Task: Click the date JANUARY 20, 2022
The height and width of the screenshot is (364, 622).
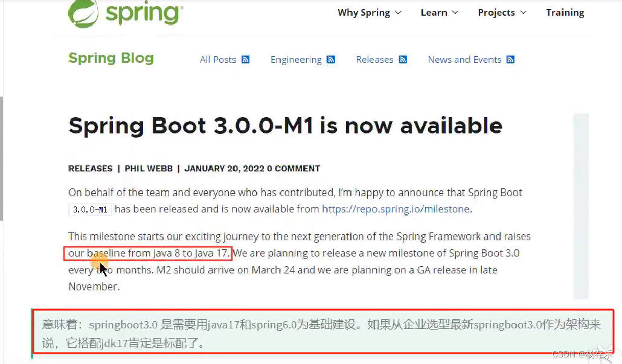Action: (224, 168)
